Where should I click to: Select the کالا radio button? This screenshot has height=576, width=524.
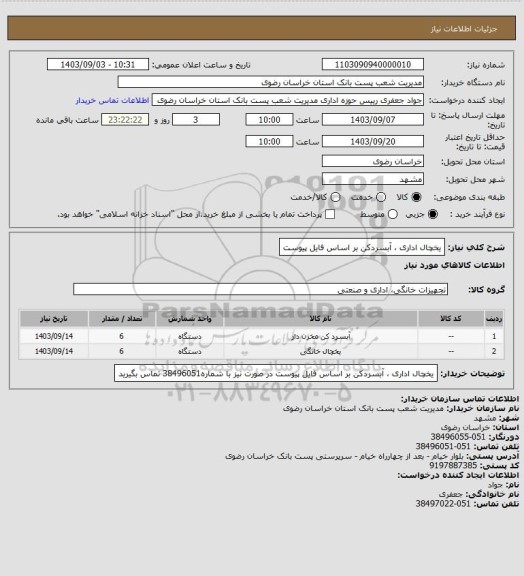[x=416, y=197]
